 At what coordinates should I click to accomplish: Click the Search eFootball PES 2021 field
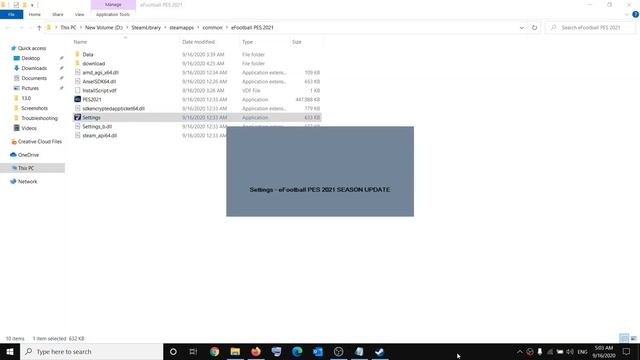[x=590, y=28]
